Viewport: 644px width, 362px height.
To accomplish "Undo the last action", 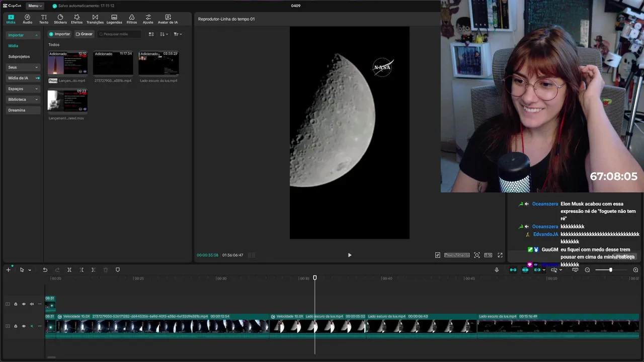I will coord(45,270).
